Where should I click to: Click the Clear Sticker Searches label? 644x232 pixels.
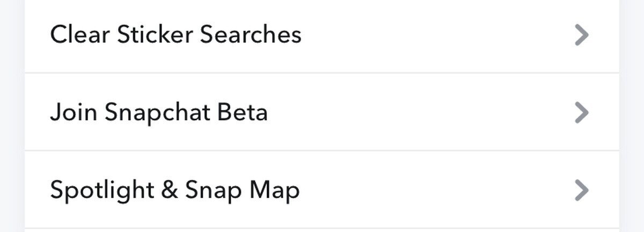175,35
